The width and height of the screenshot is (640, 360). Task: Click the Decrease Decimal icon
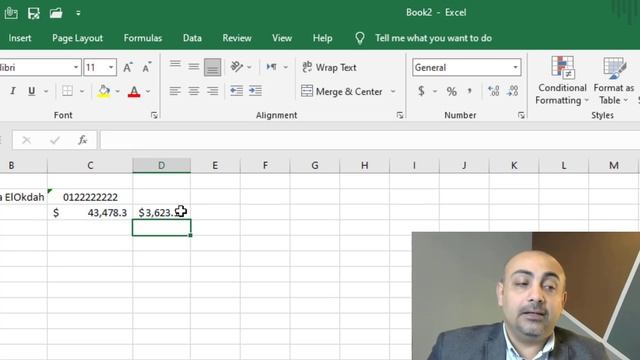513,91
